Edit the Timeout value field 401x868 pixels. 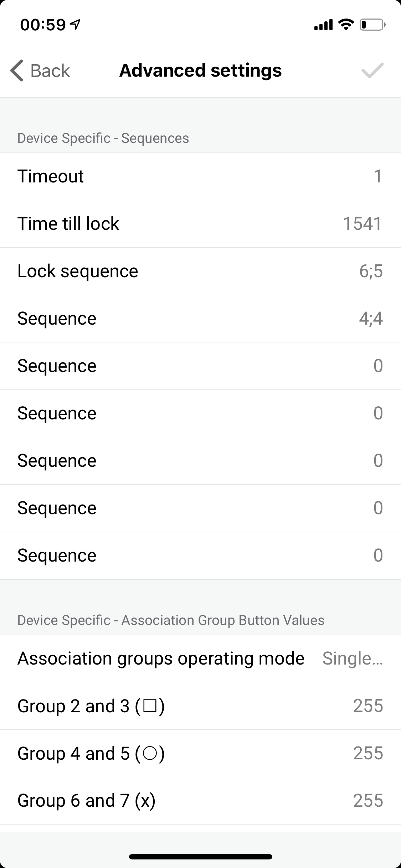click(377, 176)
